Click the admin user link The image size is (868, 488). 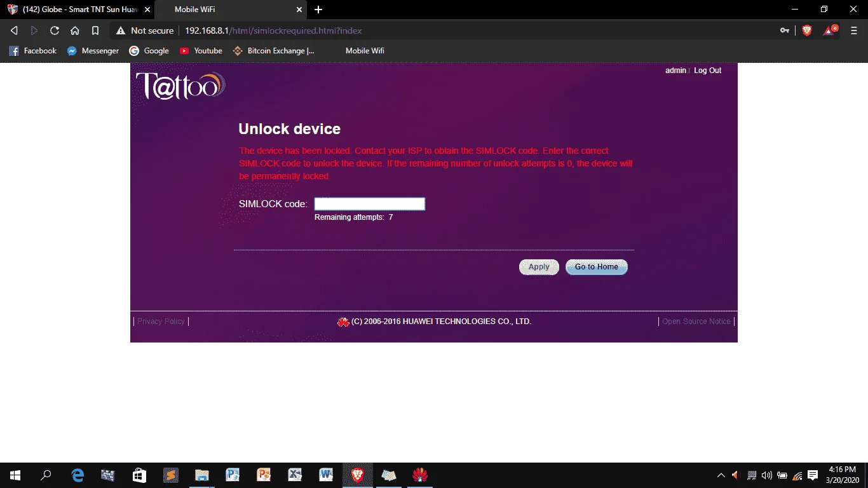point(675,71)
